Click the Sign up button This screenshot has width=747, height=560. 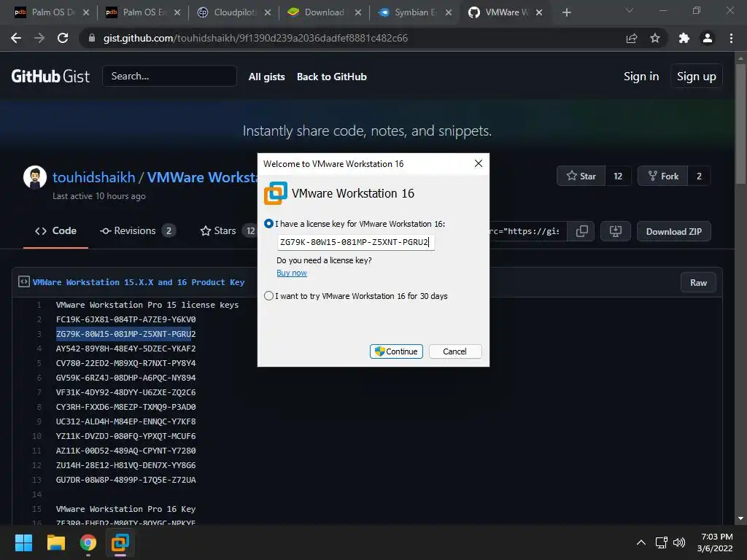coord(697,76)
